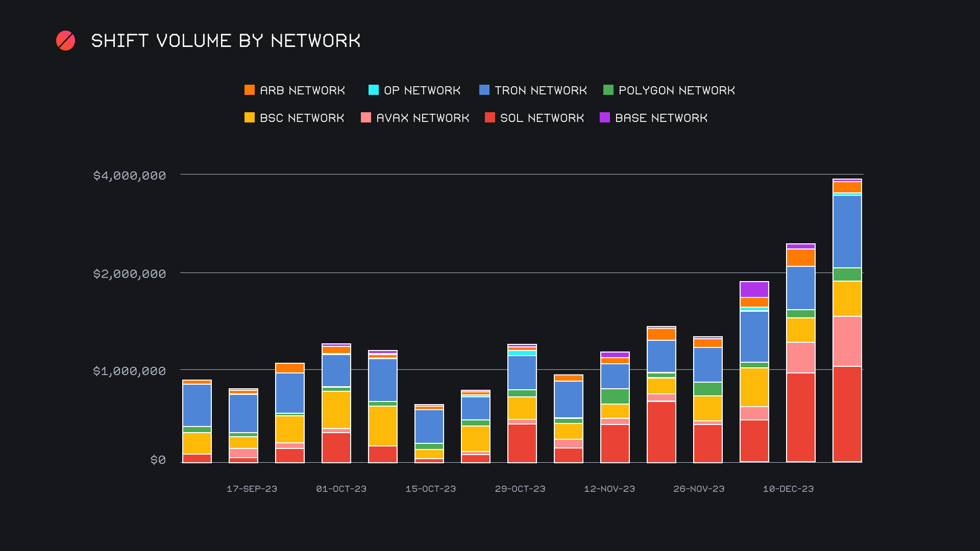The height and width of the screenshot is (551, 980).
Task: Click the 29-OCT-23 axis date label
Action: 520,489
